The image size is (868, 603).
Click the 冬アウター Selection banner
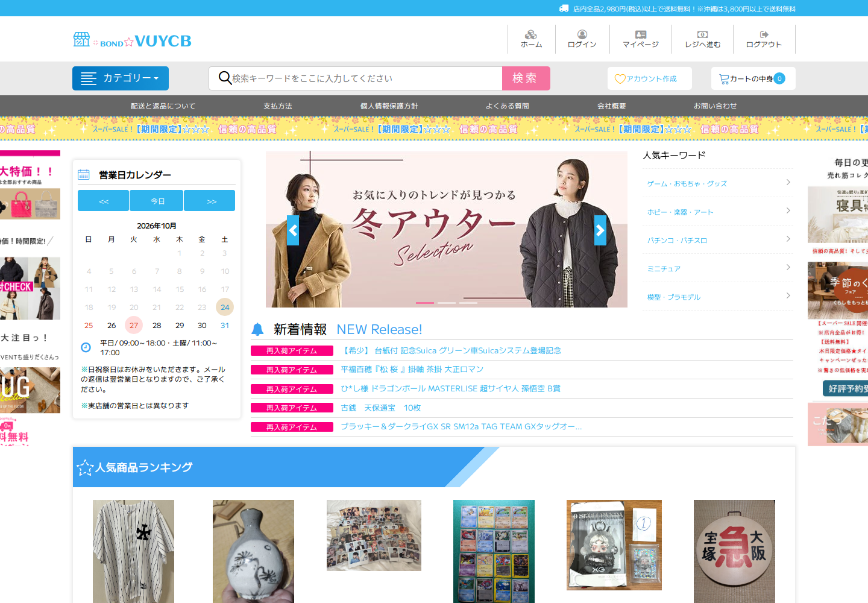click(447, 229)
